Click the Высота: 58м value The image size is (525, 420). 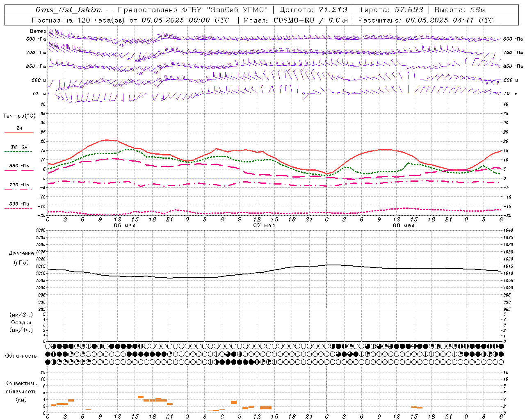pyautogui.click(x=460, y=10)
